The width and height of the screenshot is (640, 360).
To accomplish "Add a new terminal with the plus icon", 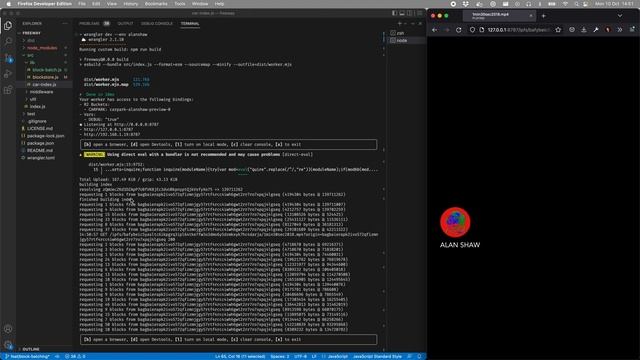I will 400,24.
